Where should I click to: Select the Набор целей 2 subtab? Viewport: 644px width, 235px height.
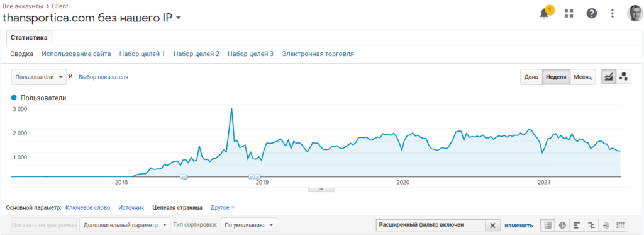point(196,54)
